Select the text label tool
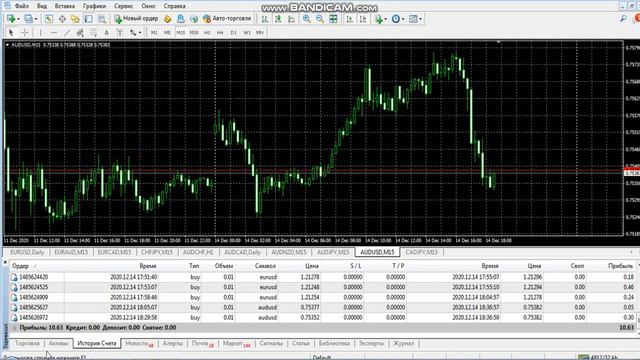This screenshot has width=640, height=360. (x=120, y=33)
